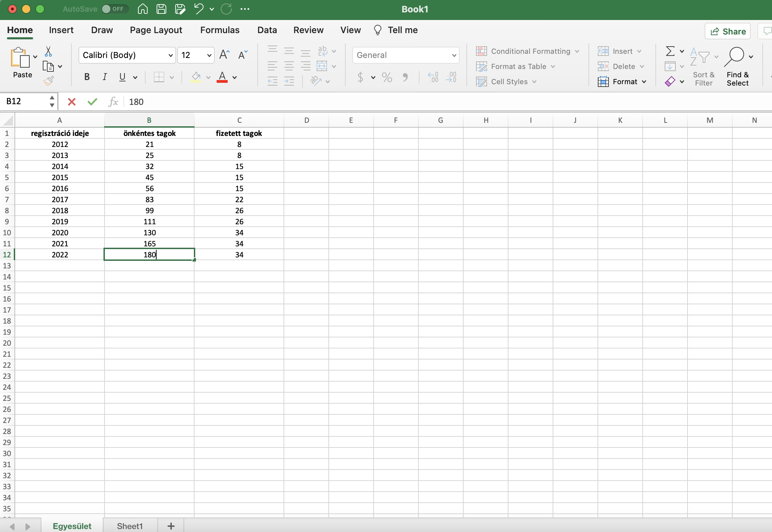This screenshot has height=532, width=772.
Task: Click the Increase Font Size icon
Action: (224, 55)
